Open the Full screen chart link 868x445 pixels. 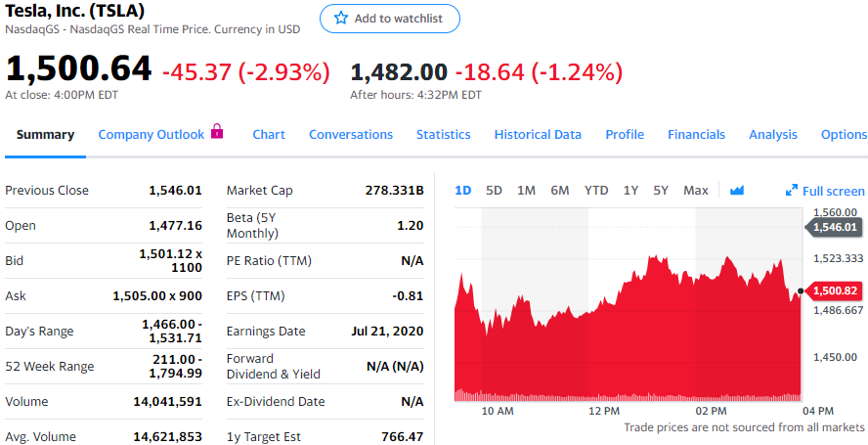point(834,191)
